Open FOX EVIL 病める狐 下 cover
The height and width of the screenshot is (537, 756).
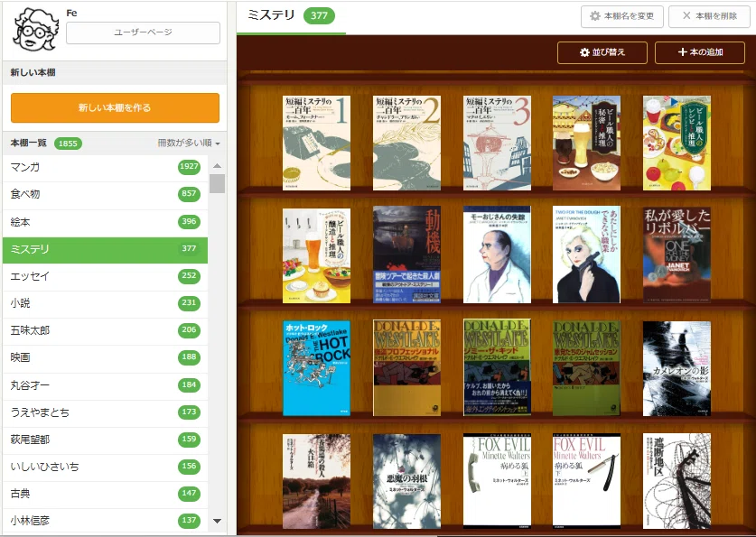(587, 481)
